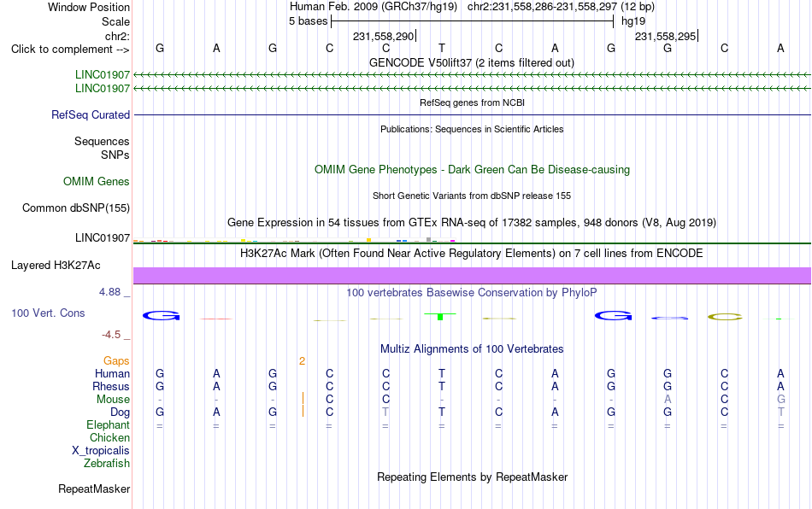Click the Rhesus species label
Screen dimensions: 812x509
click(111, 386)
